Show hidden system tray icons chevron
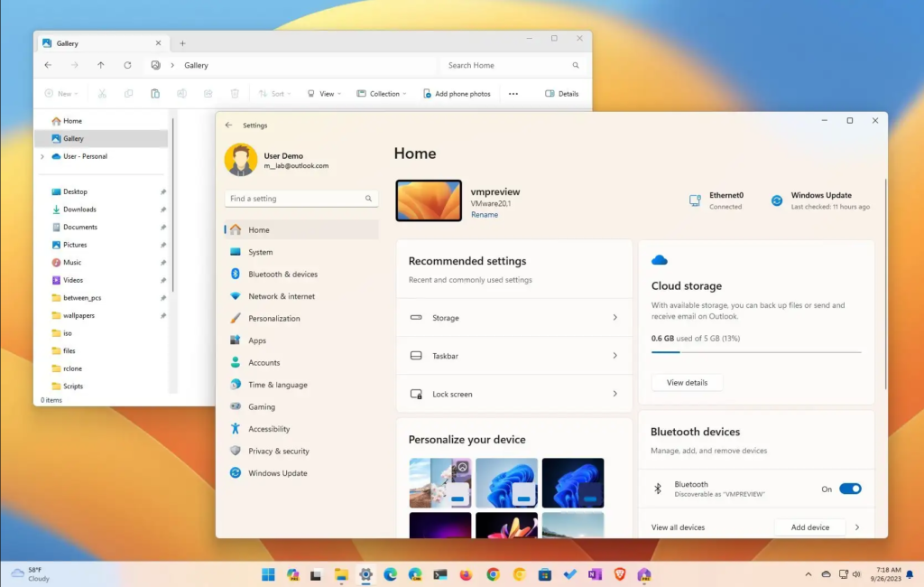This screenshot has width=924, height=587. point(808,574)
